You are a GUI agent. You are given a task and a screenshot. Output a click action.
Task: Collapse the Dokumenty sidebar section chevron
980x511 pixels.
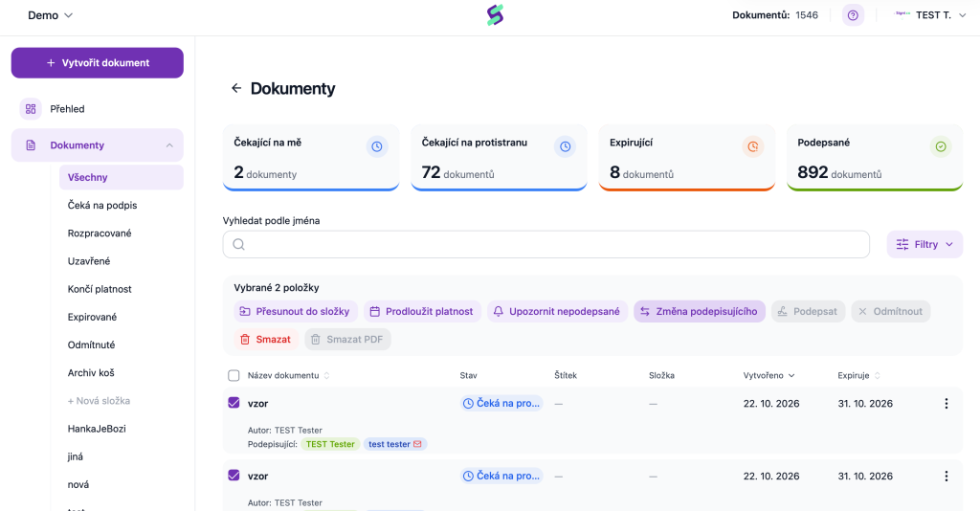click(169, 144)
